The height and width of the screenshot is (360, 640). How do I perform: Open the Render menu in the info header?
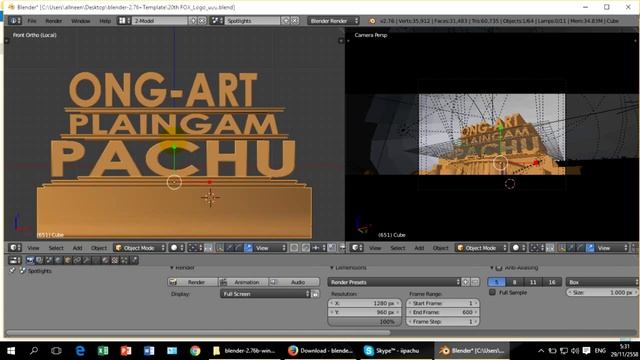coord(53,21)
